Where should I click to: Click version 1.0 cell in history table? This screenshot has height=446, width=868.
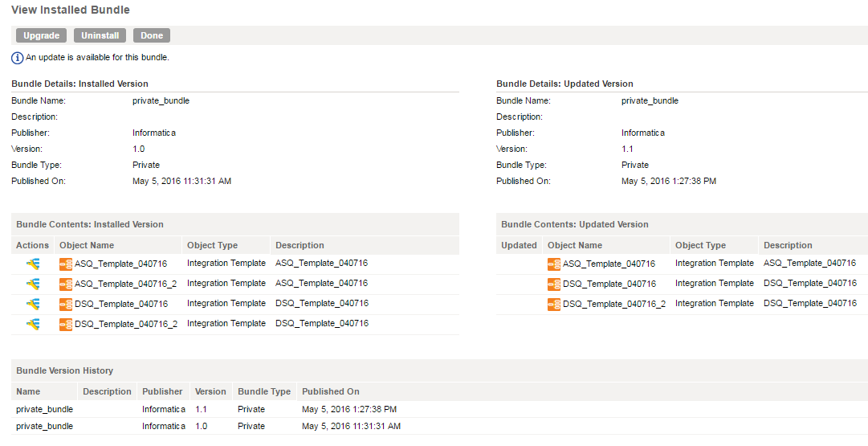pos(202,427)
